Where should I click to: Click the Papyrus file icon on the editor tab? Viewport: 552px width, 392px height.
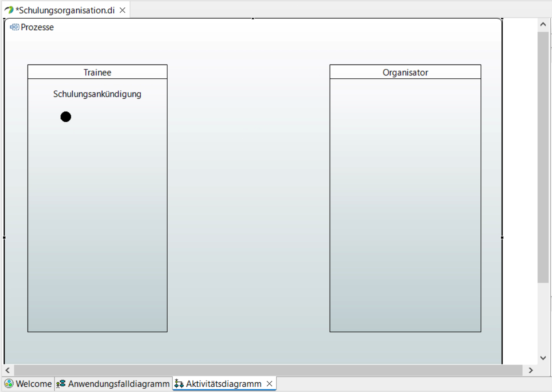pos(9,10)
